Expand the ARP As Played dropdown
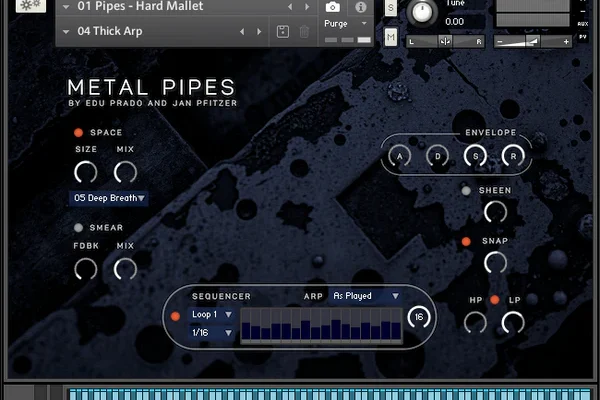The height and width of the screenshot is (400, 600). [x=365, y=296]
